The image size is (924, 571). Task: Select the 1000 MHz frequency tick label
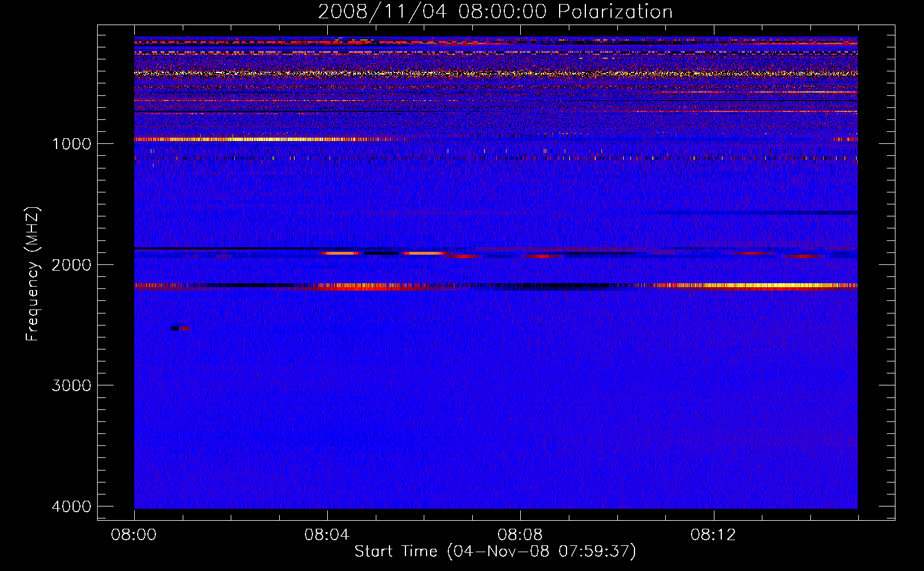pos(71,144)
